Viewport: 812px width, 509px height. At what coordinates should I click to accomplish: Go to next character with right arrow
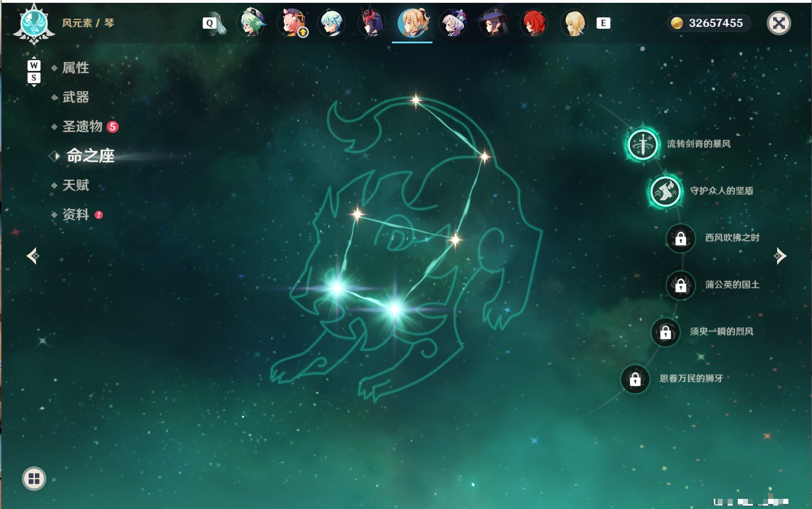(x=779, y=256)
